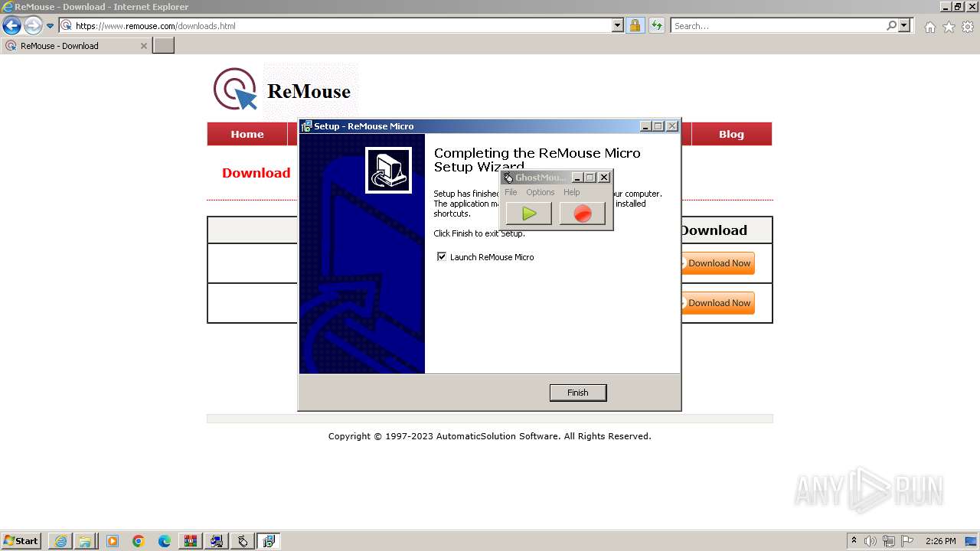Click the Finish button in setup wizard
The width and height of the screenshot is (980, 551).
pyautogui.click(x=578, y=393)
